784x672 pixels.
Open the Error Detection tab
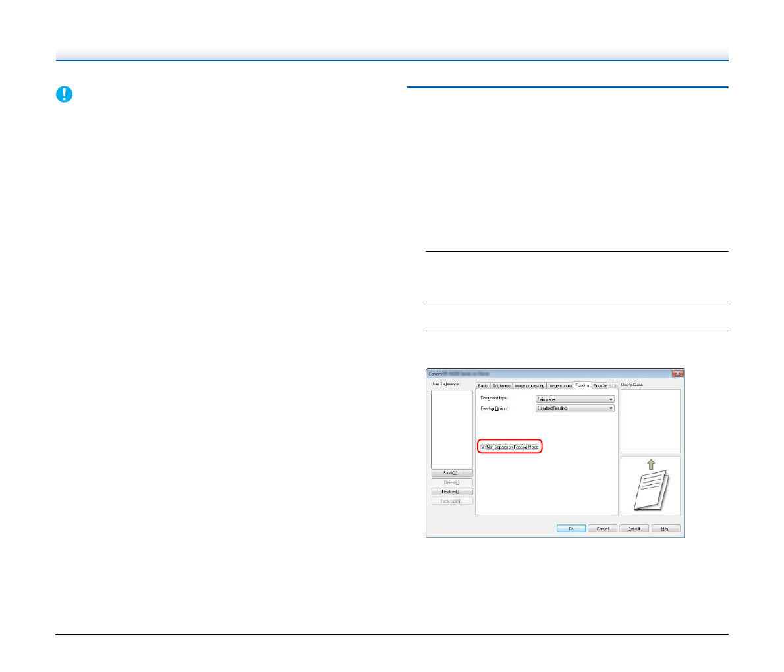pyautogui.click(x=599, y=385)
